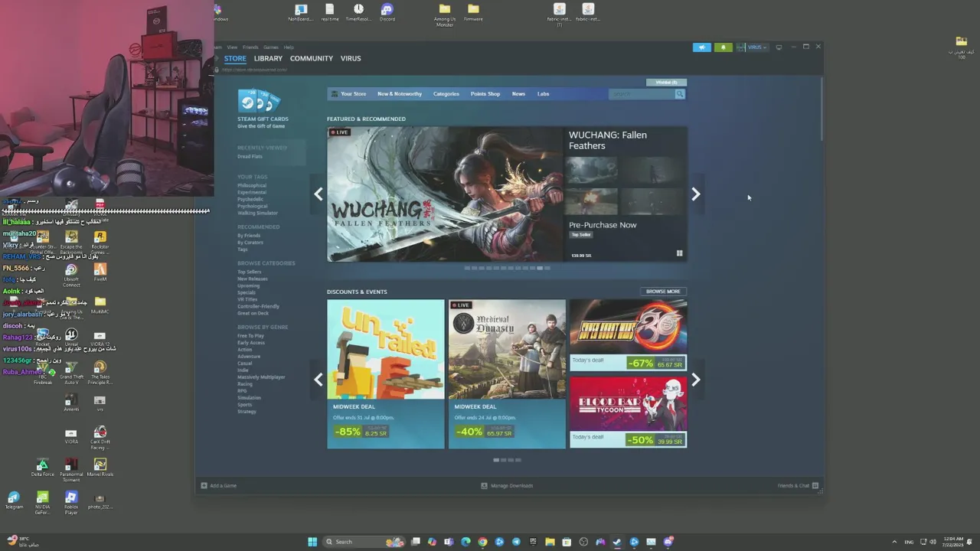Click the Steam Gift Cards image
Viewport: 980px width, 551px height.
pos(259,101)
